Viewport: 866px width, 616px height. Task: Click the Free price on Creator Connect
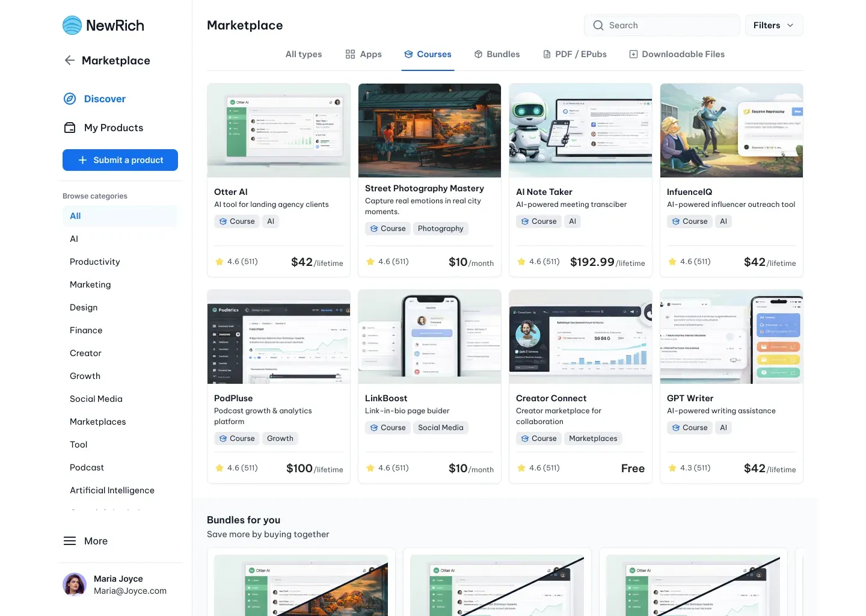pos(633,469)
